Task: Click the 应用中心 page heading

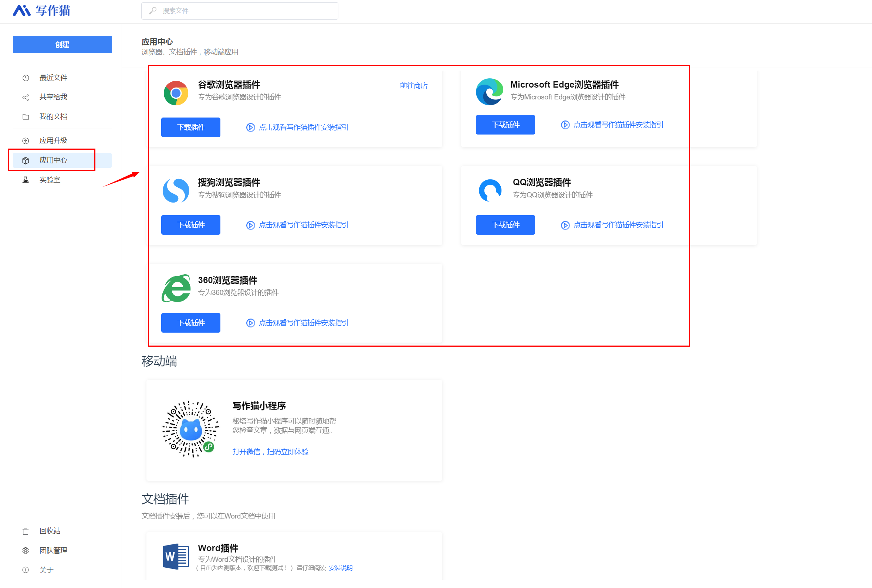Action: (x=157, y=42)
